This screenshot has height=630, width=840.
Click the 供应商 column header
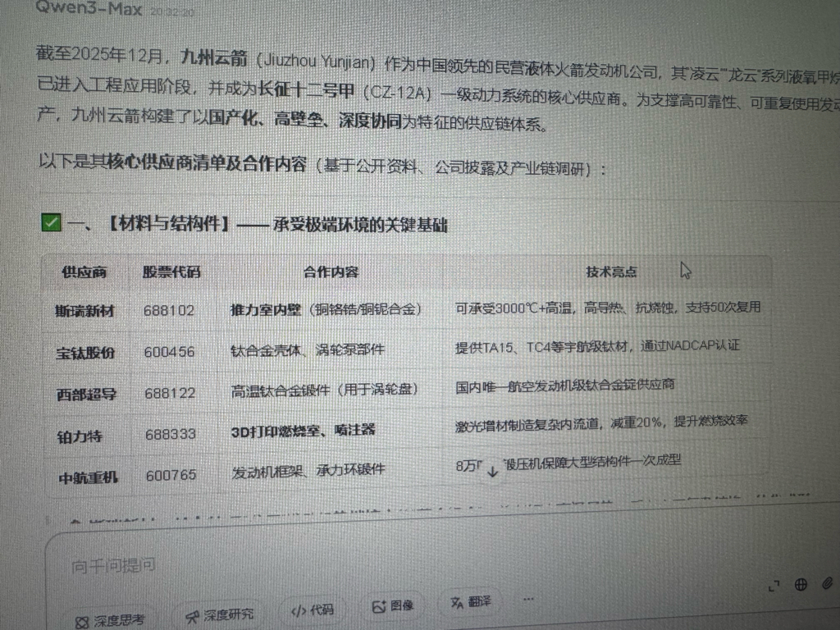[84, 272]
